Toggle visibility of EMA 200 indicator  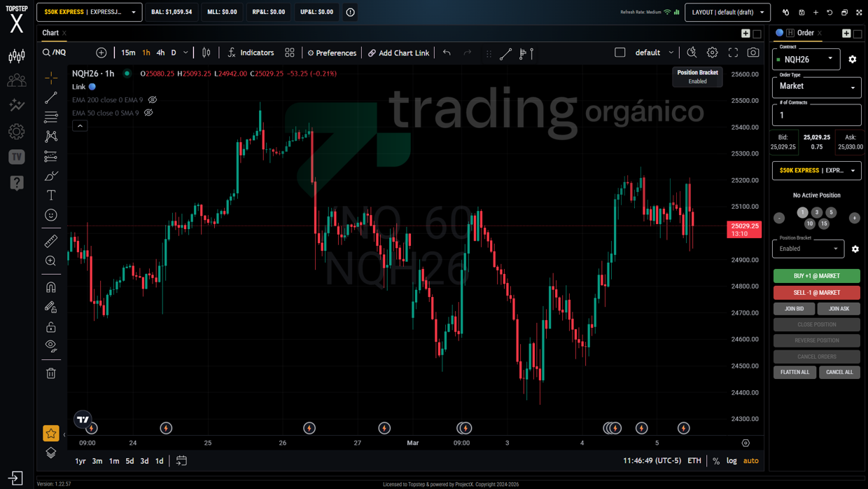(x=153, y=100)
